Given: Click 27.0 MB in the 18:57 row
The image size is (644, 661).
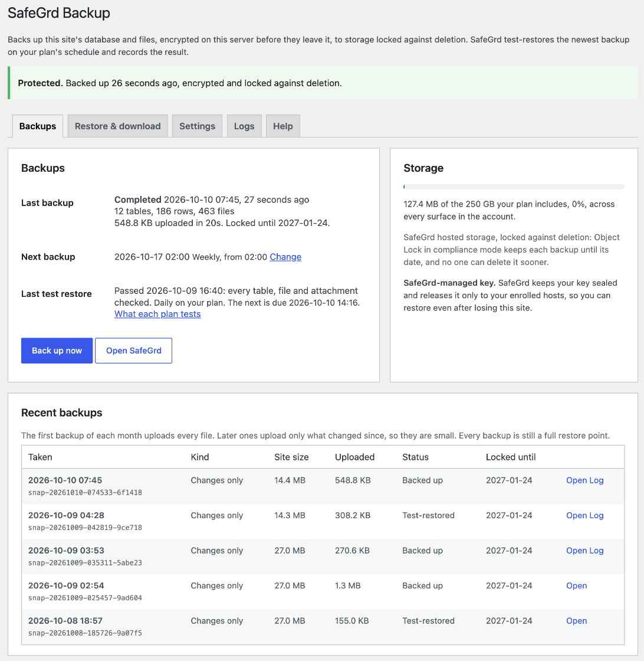Looking at the screenshot, I should 290,620.
